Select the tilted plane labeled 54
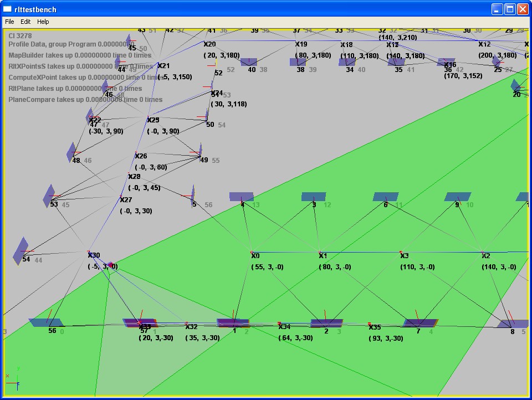 22,250
